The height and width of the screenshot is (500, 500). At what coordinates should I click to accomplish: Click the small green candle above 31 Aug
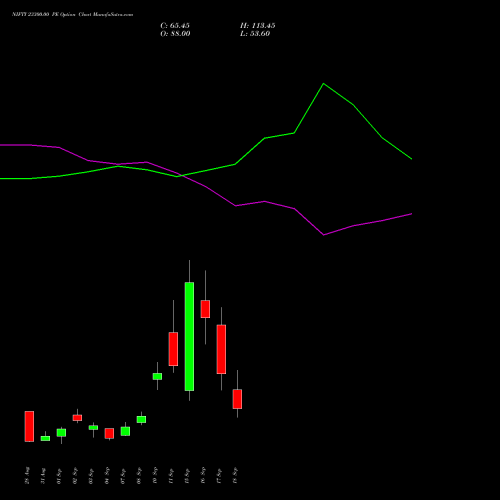tap(45, 438)
